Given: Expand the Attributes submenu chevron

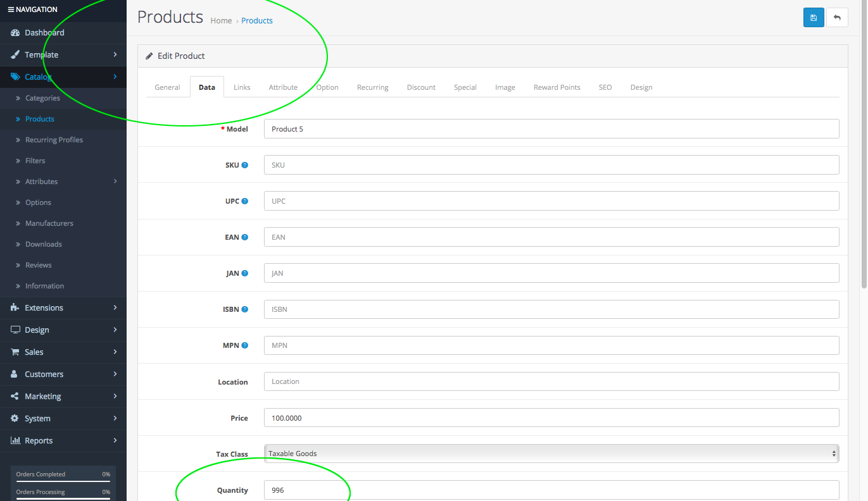Looking at the screenshot, I should [115, 182].
